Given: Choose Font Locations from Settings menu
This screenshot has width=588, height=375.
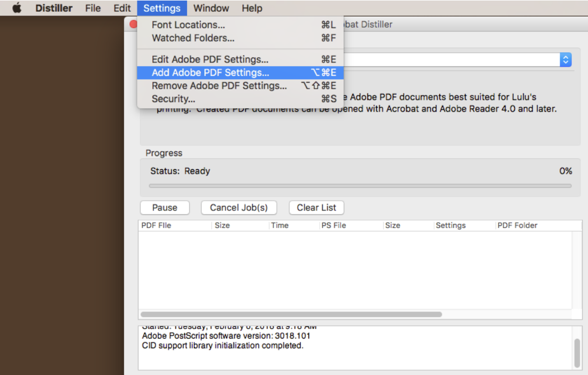Looking at the screenshot, I should 241,25.
